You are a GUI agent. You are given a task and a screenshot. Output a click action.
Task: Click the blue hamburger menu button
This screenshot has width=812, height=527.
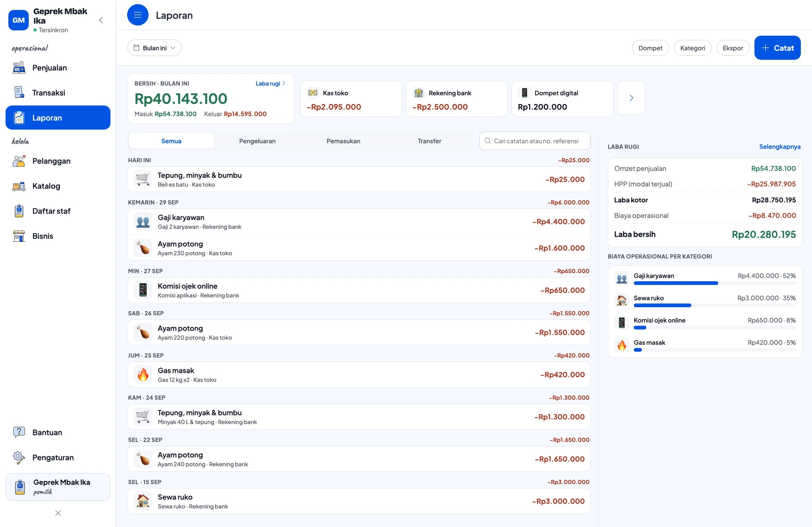[137, 15]
